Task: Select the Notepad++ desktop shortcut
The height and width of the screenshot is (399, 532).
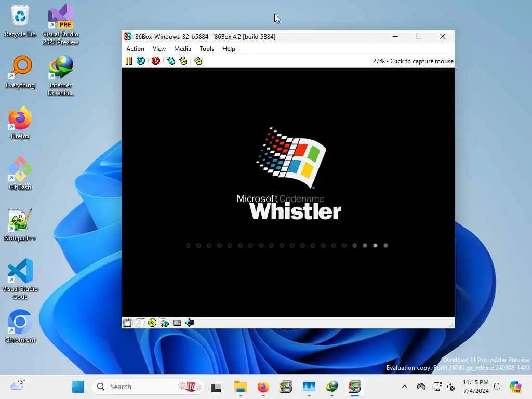Action: tap(20, 225)
